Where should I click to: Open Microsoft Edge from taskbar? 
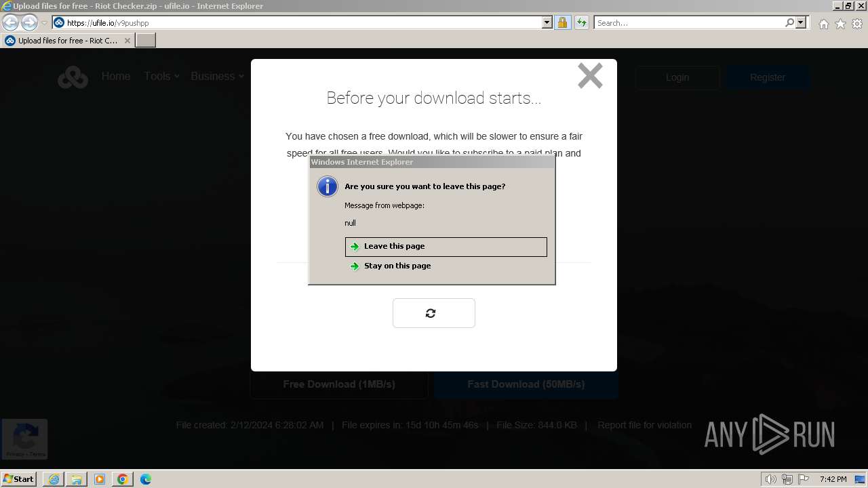click(146, 479)
